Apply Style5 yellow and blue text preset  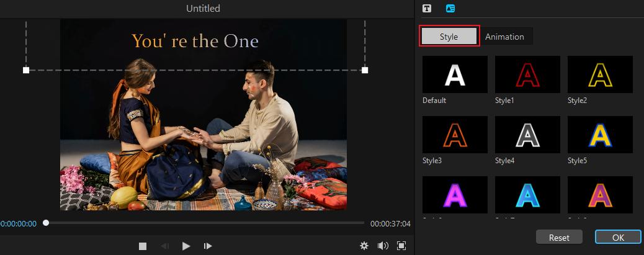pos(600,135)
